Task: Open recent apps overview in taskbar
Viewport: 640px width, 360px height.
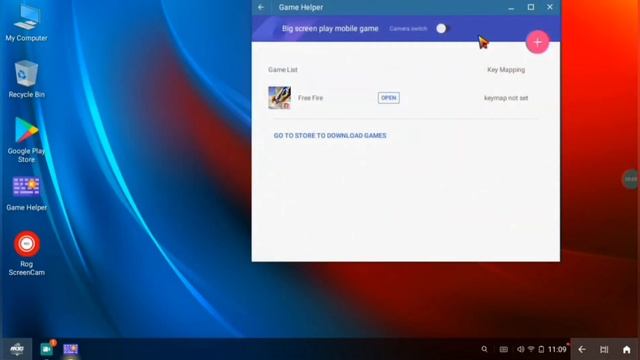Action: click(x=604, y=349)
